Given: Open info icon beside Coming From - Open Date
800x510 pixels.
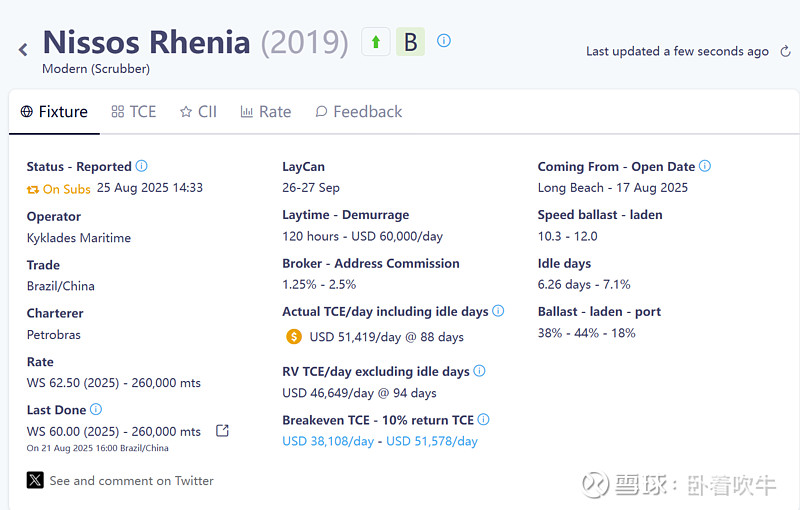Looking at the screenshot, I should [705, 166].
